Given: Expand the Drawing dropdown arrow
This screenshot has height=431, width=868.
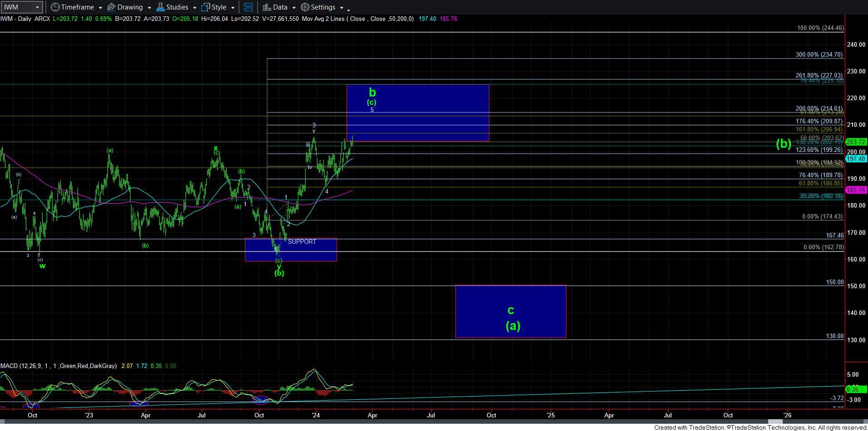Looking at the screenshot, I should pos(149,8).
